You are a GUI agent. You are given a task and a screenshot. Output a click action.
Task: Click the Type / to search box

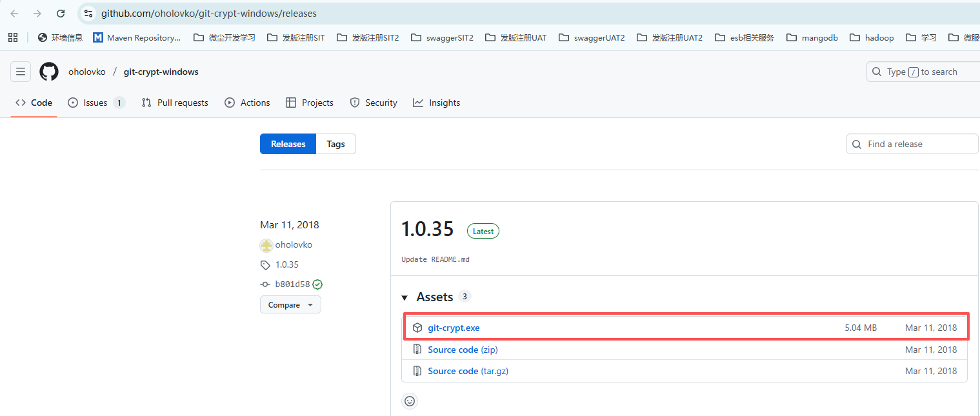pyautogui.click(x=923, y=72)
